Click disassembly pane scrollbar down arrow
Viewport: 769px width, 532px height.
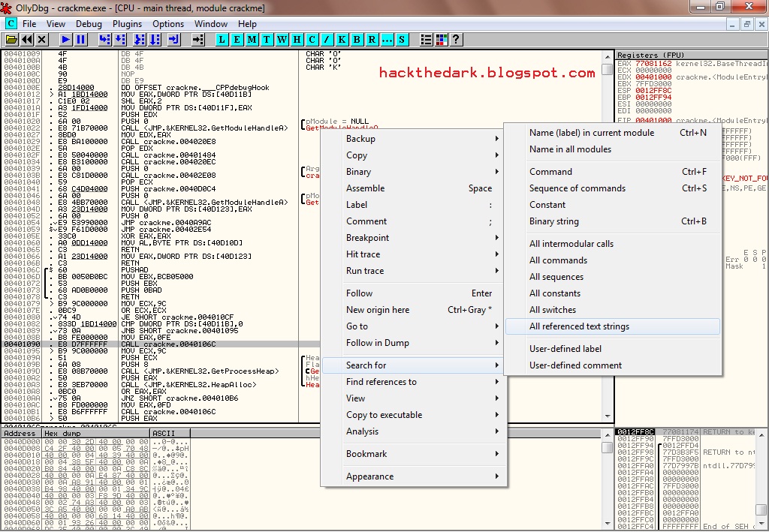click(x=608, y=416)
